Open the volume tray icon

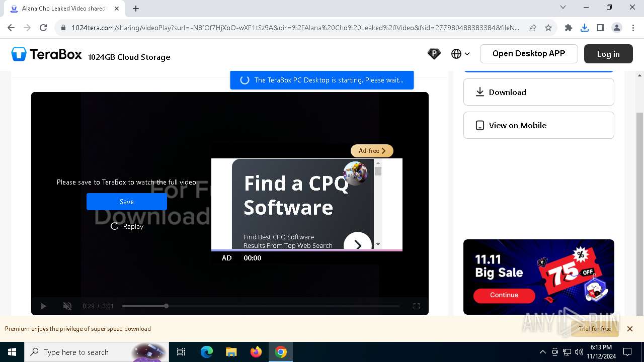(579, 352)
